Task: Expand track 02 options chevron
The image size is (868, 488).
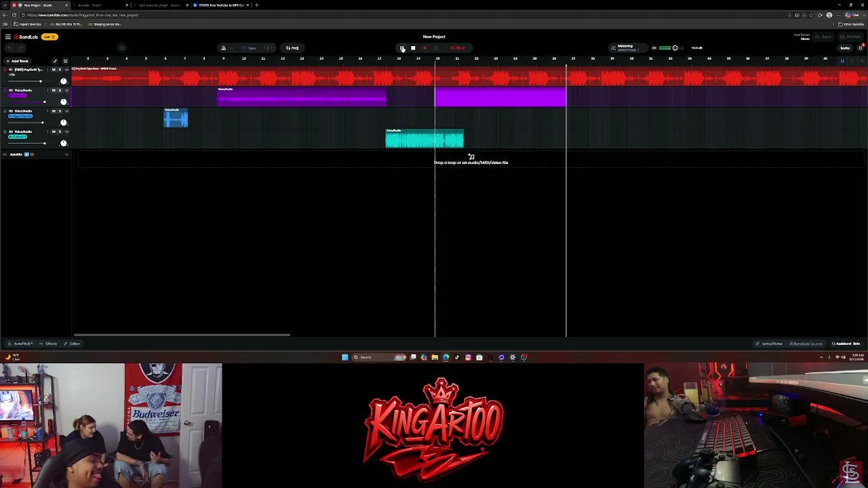Action: pyautogui.click(x=66, y=90)
